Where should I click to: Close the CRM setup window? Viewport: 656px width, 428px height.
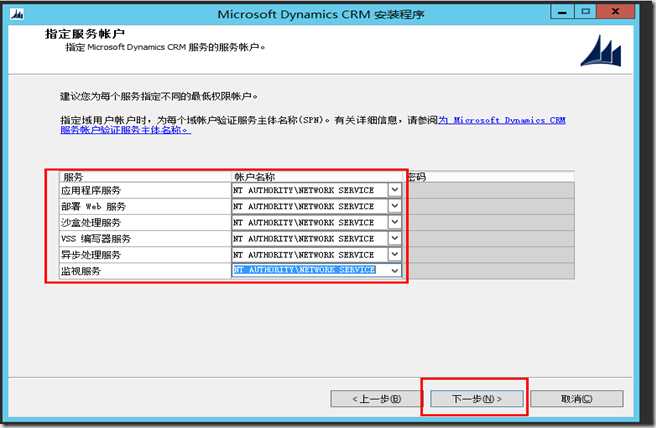pyautogui.click(x=615, y=12)
